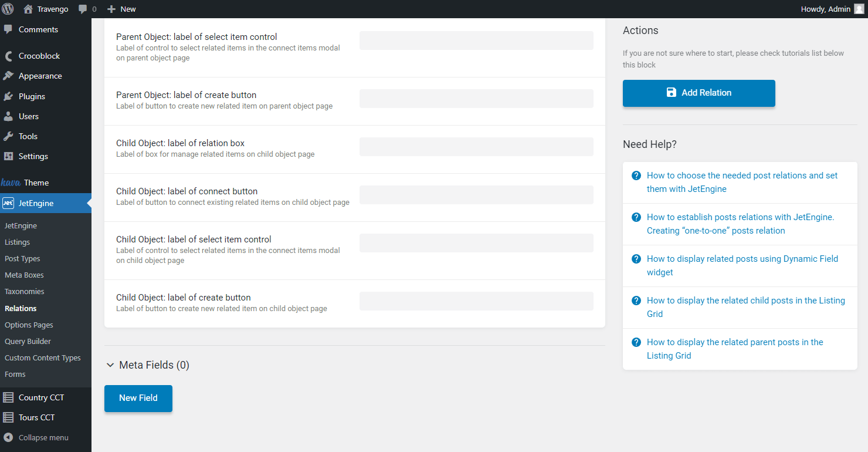868x452 pixels.
Task: Click the JetEngine logo icon
Action: pos(8,203)
